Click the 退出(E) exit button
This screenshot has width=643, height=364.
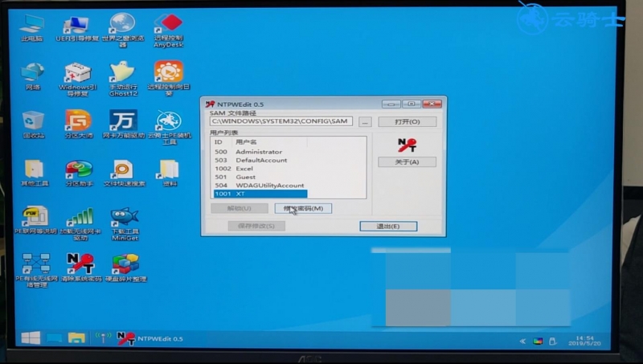point(388,227)
